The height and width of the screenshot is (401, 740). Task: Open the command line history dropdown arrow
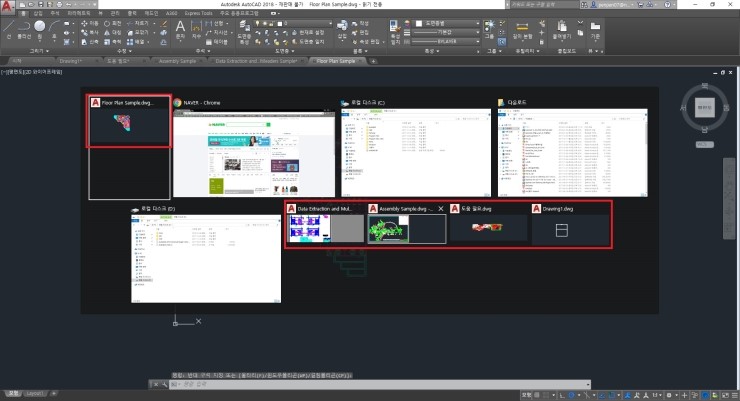pos(588,384)
